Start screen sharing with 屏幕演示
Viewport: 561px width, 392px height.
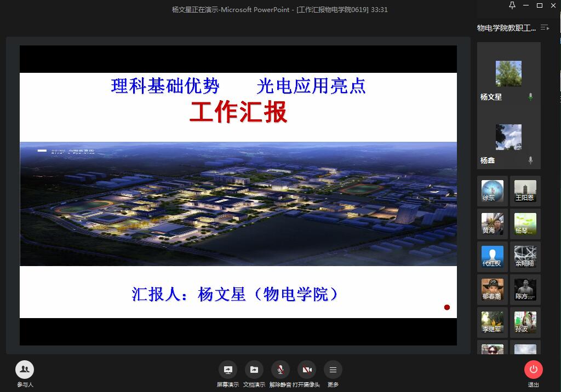[227, 370]
